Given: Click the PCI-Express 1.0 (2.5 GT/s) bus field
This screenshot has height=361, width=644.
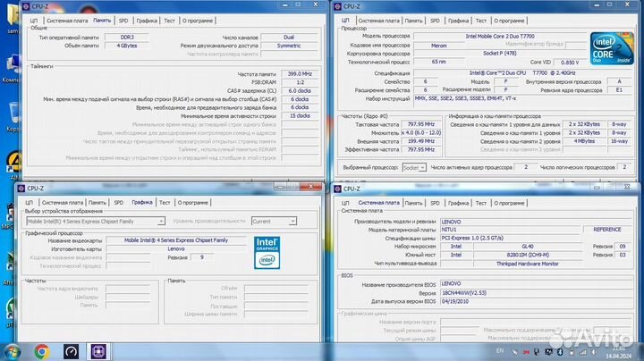Looking at the screenshot, I should [536, 238].
